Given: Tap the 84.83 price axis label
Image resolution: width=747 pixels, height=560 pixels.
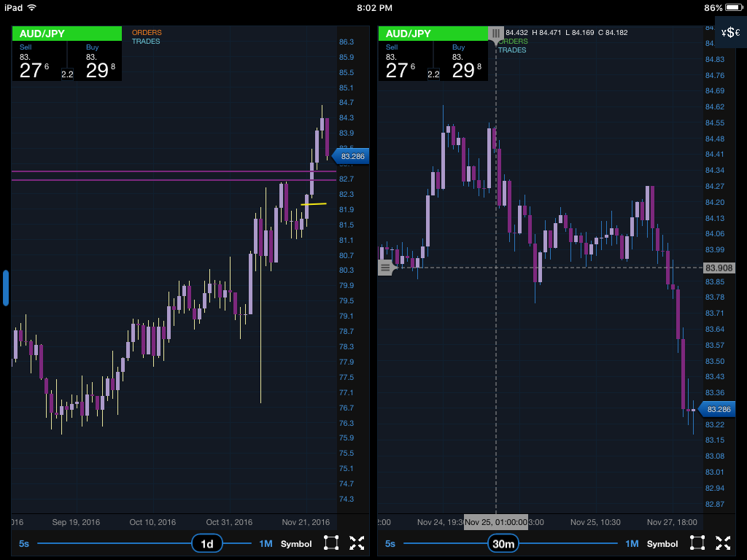Looking at the screenshot, I should (x=715, y=60).
